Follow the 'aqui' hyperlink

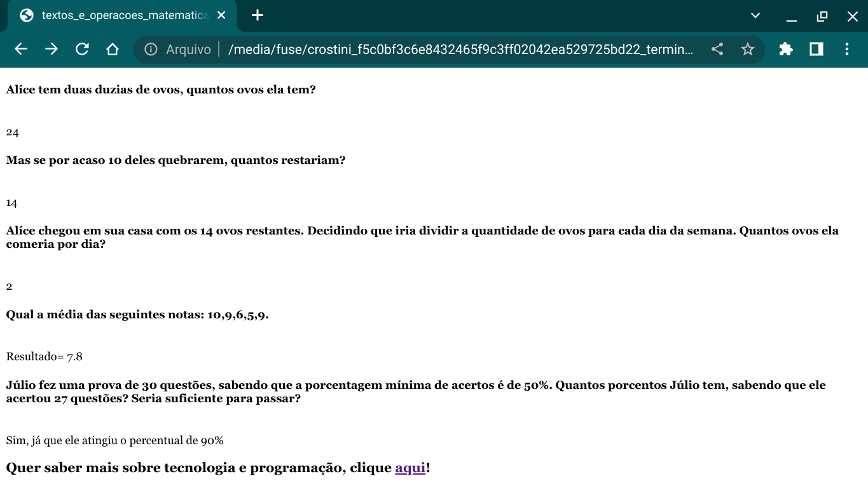coord(410,468)
